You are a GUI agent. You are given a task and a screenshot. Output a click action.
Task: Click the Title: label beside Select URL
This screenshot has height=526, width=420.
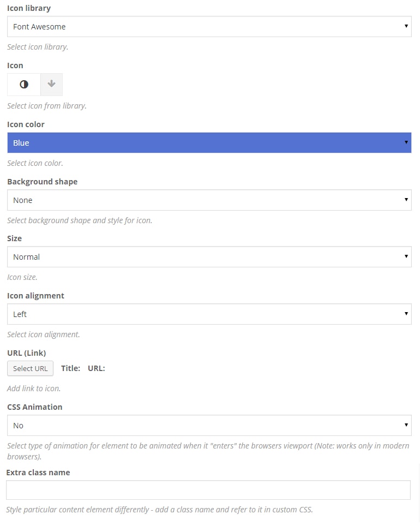pos(70,368)
